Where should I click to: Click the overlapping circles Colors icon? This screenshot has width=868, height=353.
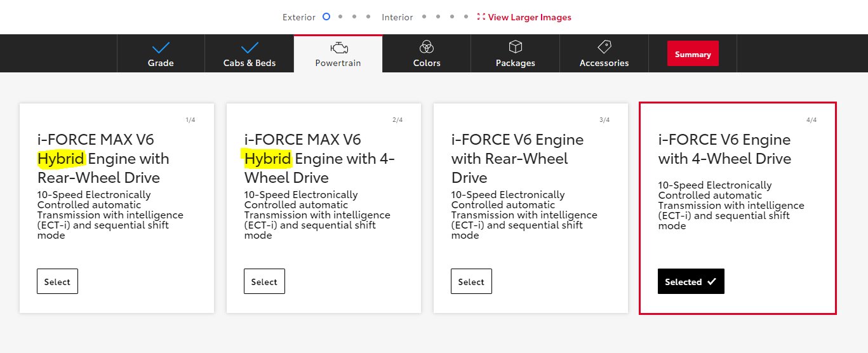pos(427,47)
